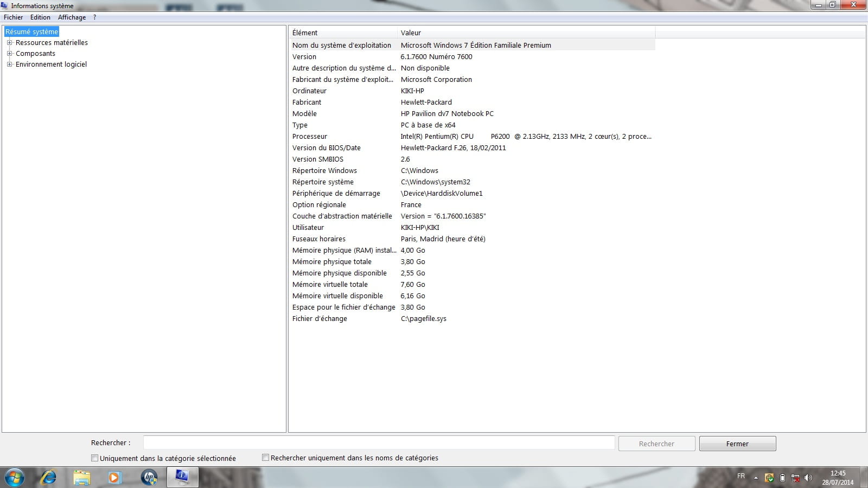Select Fuseaux horaires row
The height and width of the screenshot is (488, 868).
[x=472, y=239]
